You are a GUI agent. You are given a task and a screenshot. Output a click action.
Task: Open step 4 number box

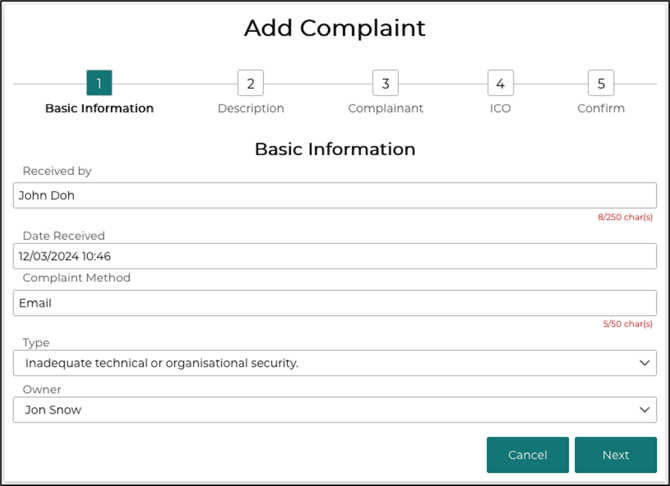point(500,83)
